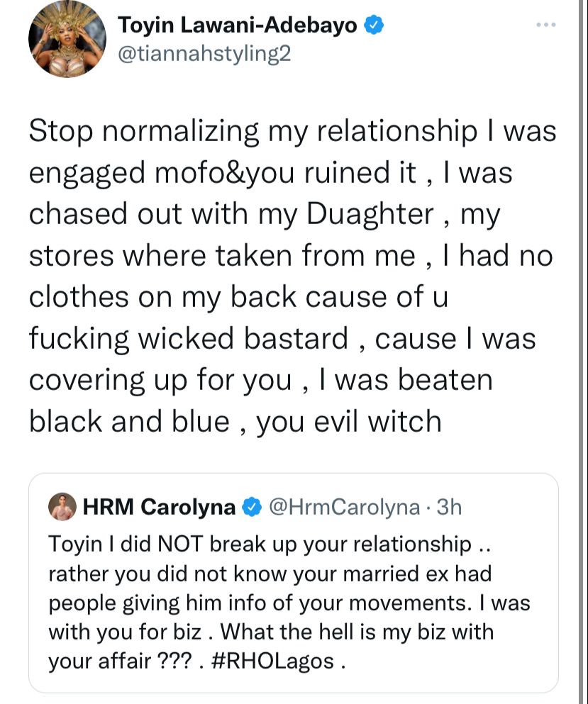Click the 'What the hell is my biz' sentence

click(357, 632)
